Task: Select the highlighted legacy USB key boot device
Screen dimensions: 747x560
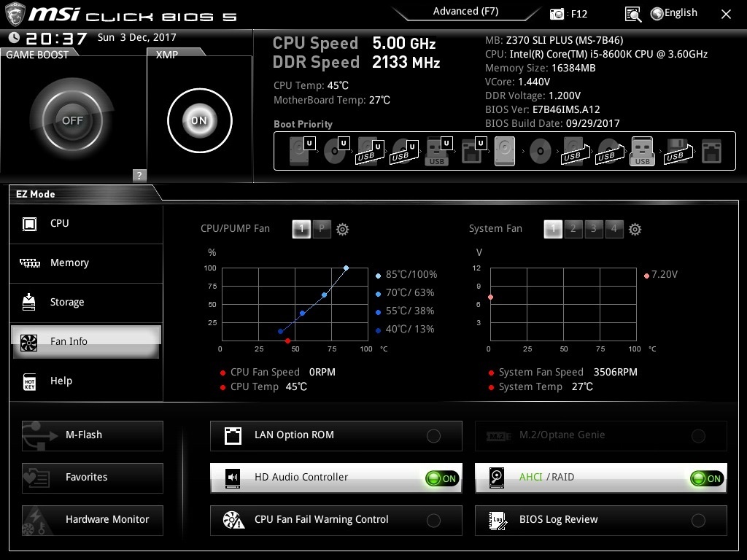Action: [x=642, y=152]
